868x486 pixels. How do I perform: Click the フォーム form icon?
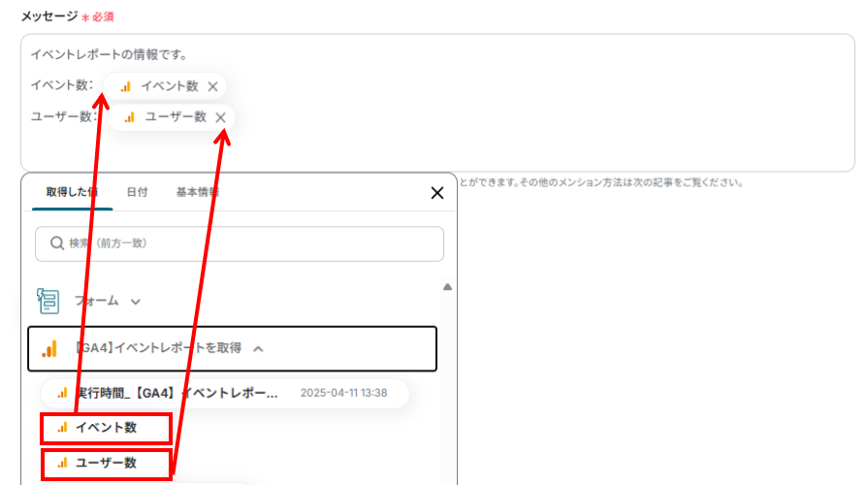[48, 301]
